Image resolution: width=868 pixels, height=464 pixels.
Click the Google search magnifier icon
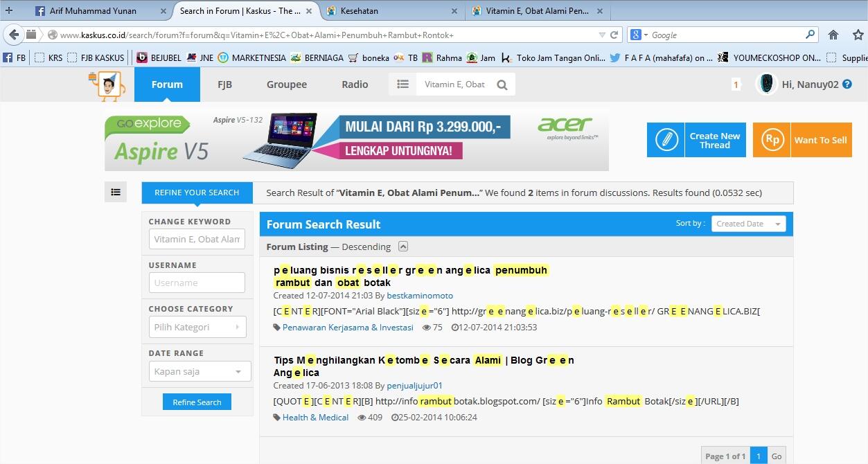810,35
